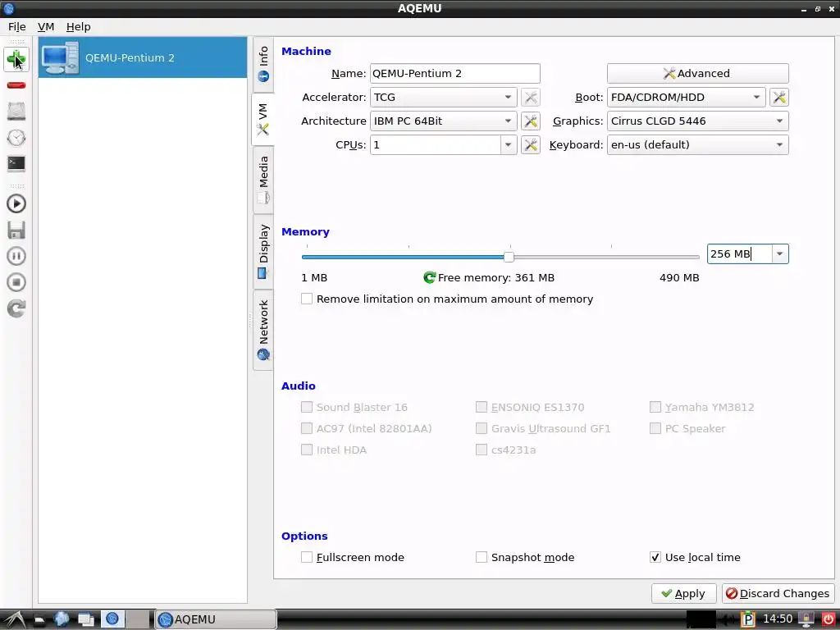The image size is (840, 630).
Task: Click the AQEMU taskbar window button
Action: click(216, 620)
